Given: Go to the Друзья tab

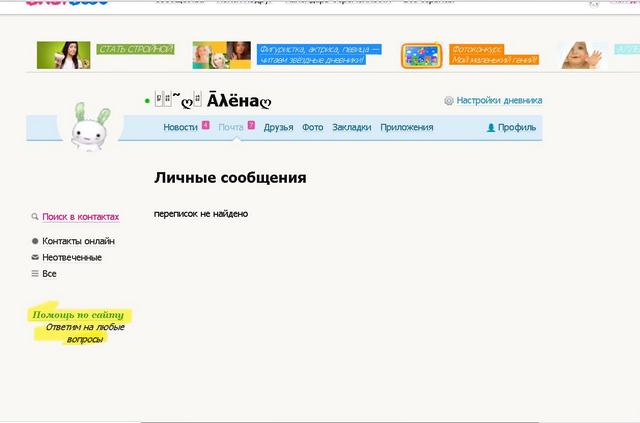Looking at the screenshot, I should click(x=278, y=127).
